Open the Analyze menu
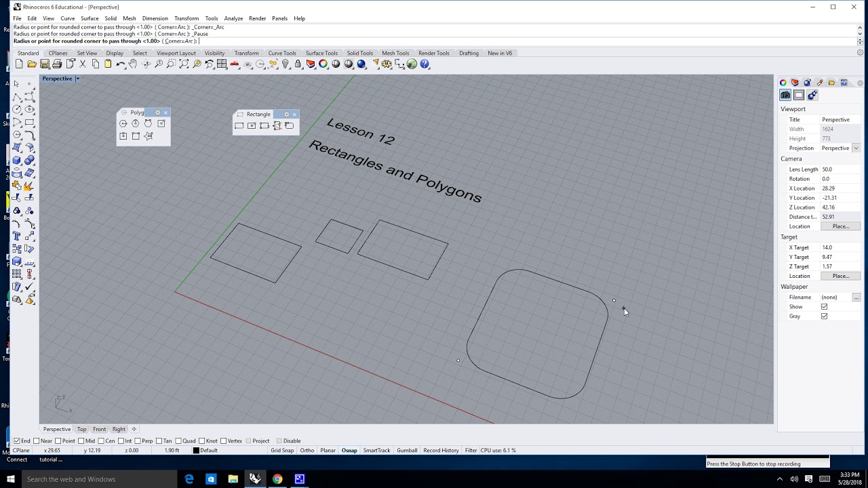868x488 pixels. click(x=233, y=18)
